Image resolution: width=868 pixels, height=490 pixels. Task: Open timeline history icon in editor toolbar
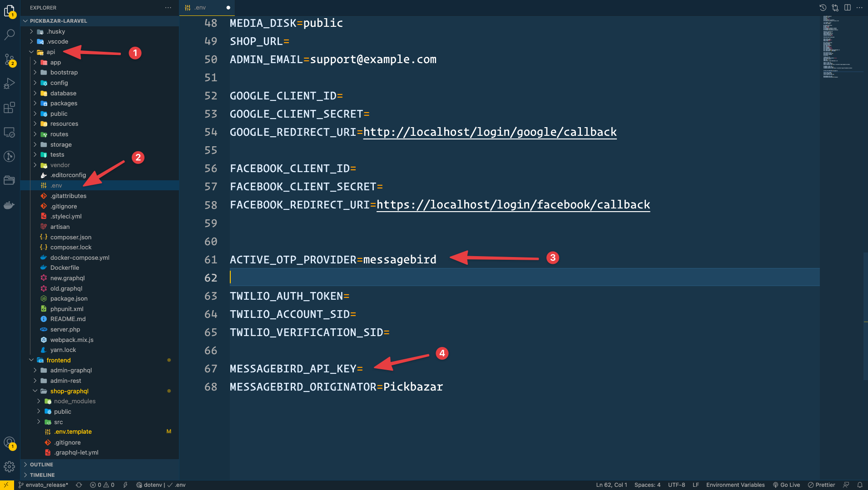pyautogui.click(x=823, y=8)
